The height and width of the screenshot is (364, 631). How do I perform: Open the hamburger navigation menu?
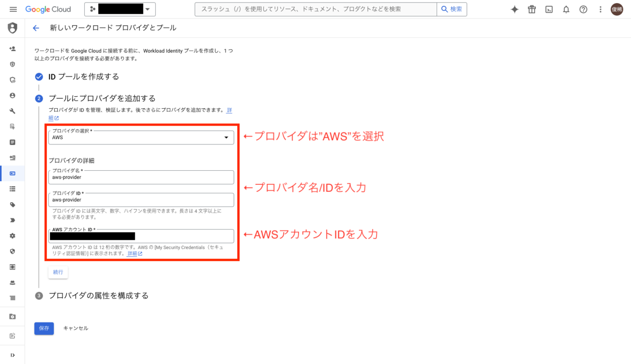coord(13,9)
